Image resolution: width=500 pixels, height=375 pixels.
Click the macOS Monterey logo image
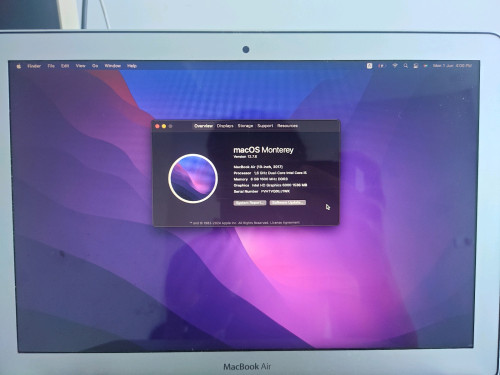[193, 178]
